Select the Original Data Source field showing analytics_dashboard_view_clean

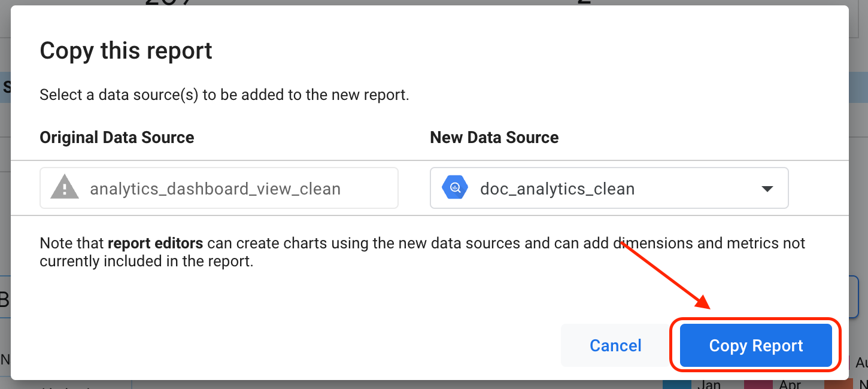click(x=218, y=187)
